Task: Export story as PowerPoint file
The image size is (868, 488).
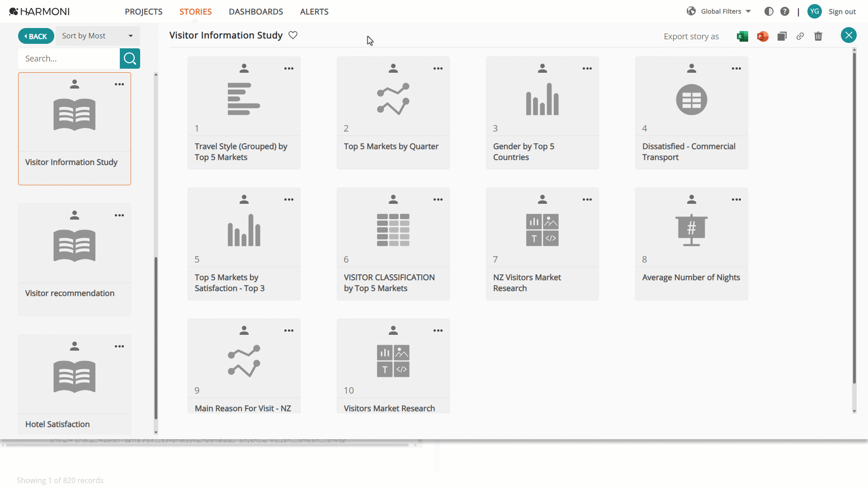Action: (763, 36)
